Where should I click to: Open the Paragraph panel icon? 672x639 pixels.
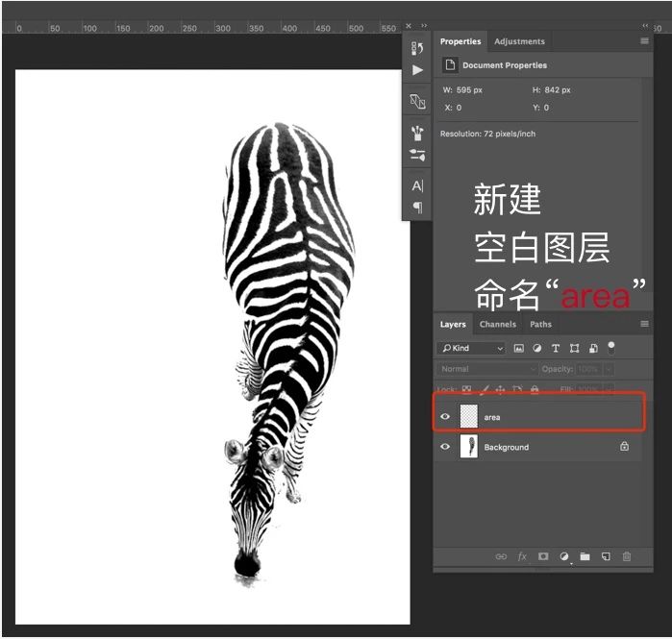tap(417, 207)
